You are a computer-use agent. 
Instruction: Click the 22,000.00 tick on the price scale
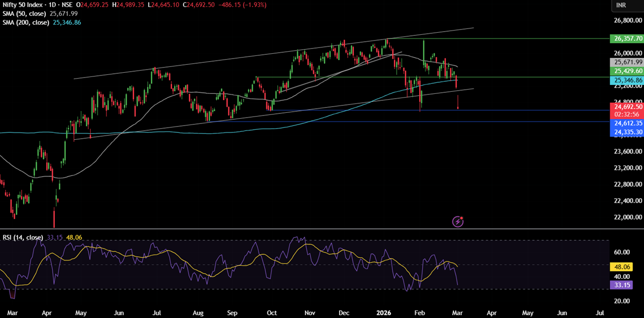627,217
